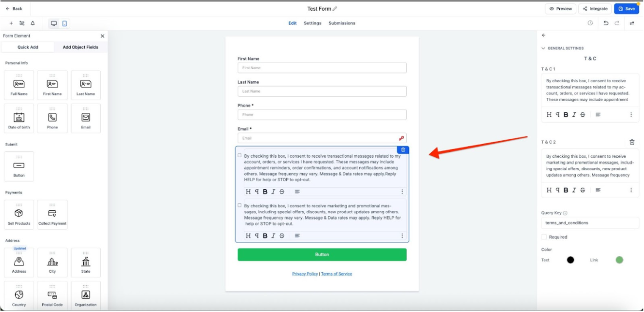Click the Phone input on form
Screen dimensions: 644x312
(322, 115)
